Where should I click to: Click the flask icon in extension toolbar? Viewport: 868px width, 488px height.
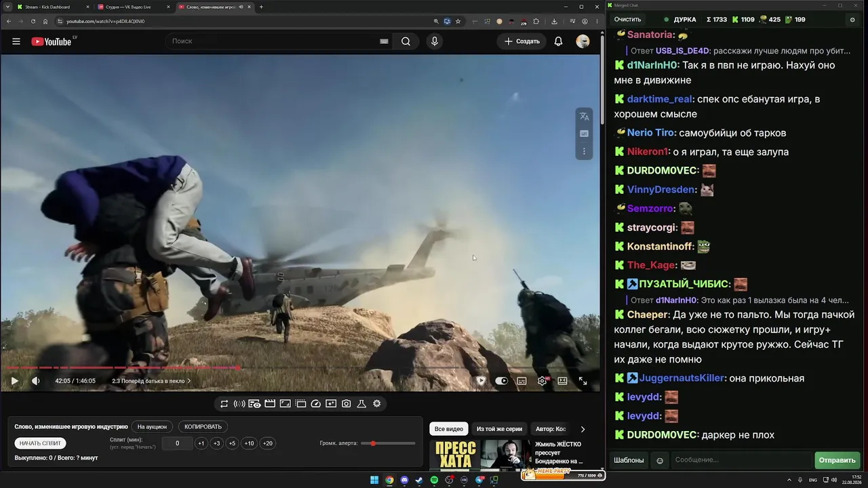[361, 404]
